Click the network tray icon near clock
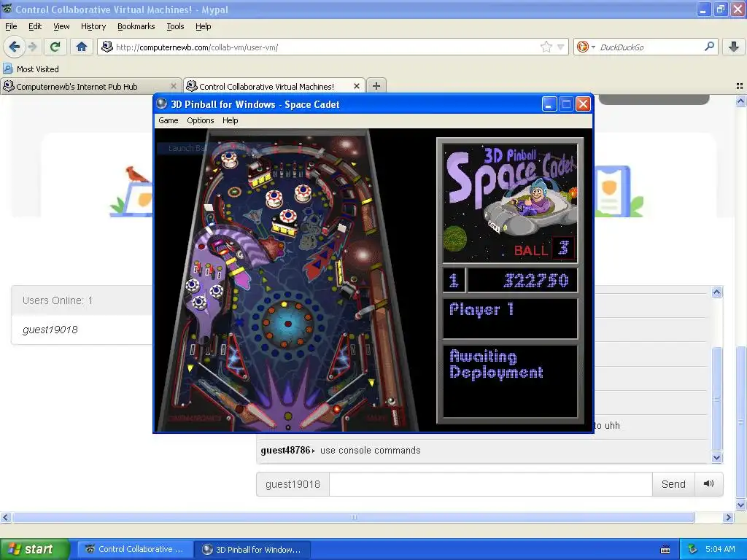747x560 pixels. (x=692, y=549)
